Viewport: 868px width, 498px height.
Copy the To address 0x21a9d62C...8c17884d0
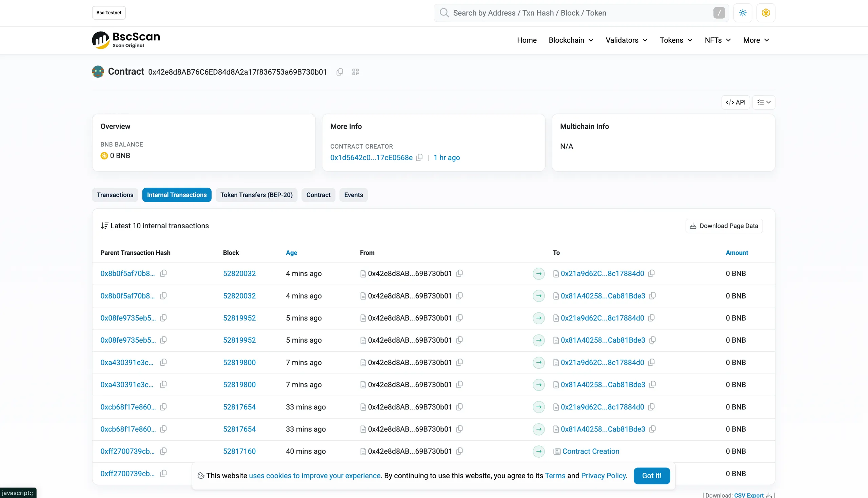pos(651,273)
